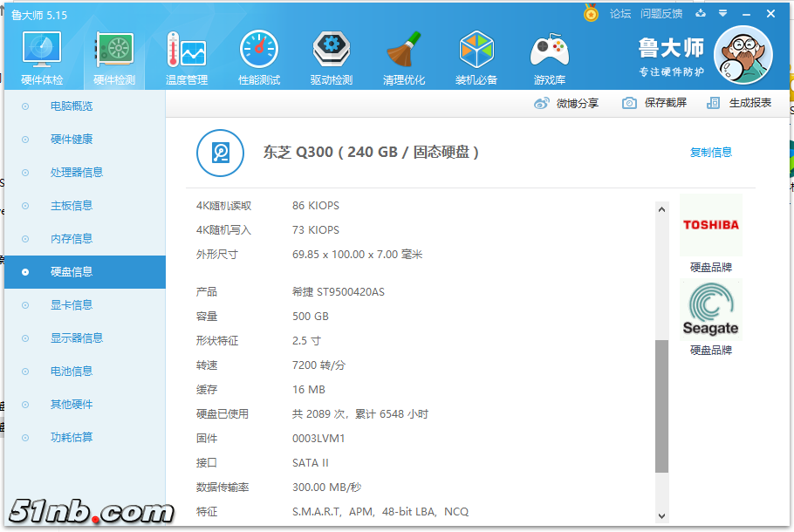This screenshot has height=532, width=794.
Task: Click the Toshiba brand logo thumbnail
Action: tap(710, 225)
